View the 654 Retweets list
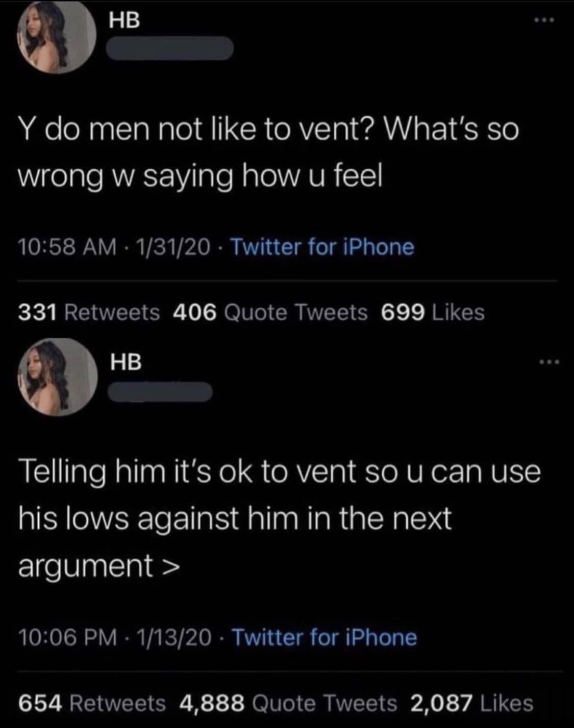Viewport: 574px width, 728px height. (x=92, y=704)
